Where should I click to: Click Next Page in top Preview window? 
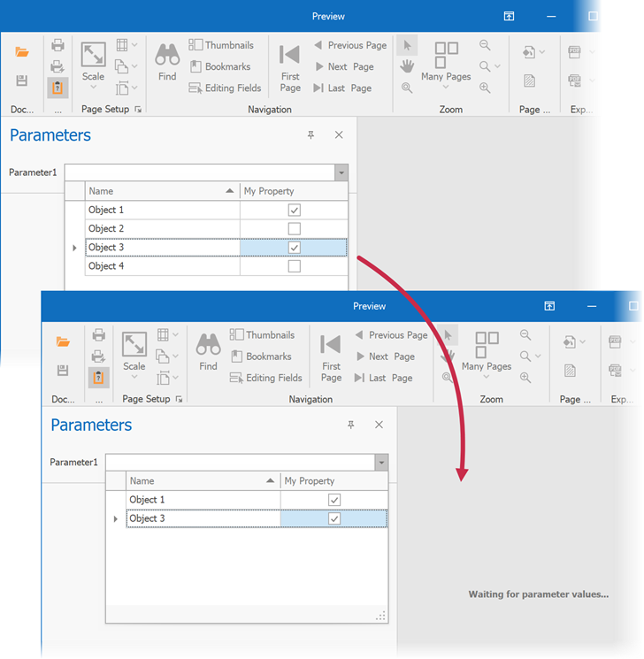[344, 66]
